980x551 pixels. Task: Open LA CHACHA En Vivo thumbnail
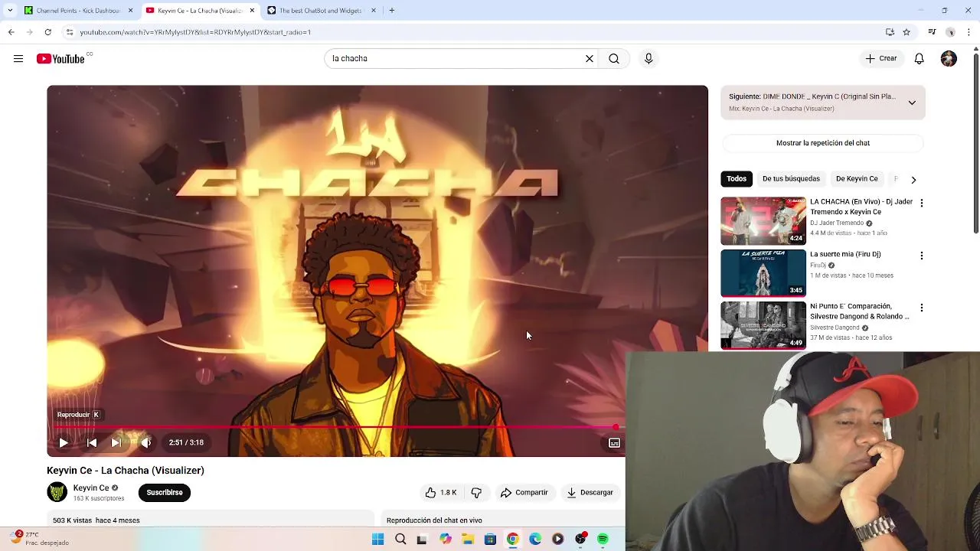coord(763,220)
